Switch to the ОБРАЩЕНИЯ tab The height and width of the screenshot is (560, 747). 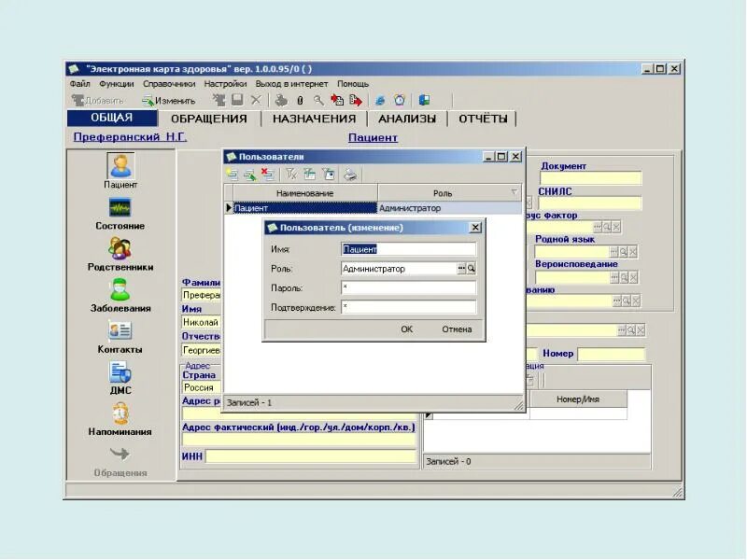pos(209,119)
